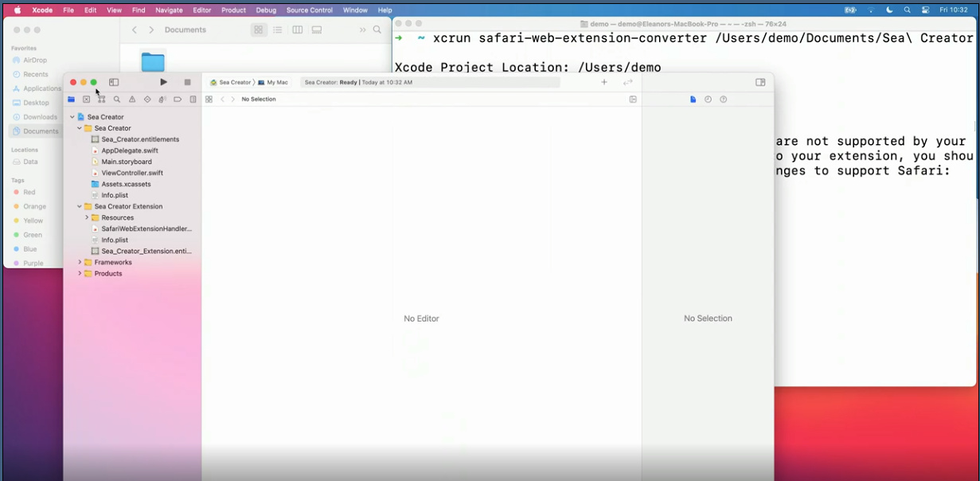Open the Debug navigator icon

pos(162,100)
